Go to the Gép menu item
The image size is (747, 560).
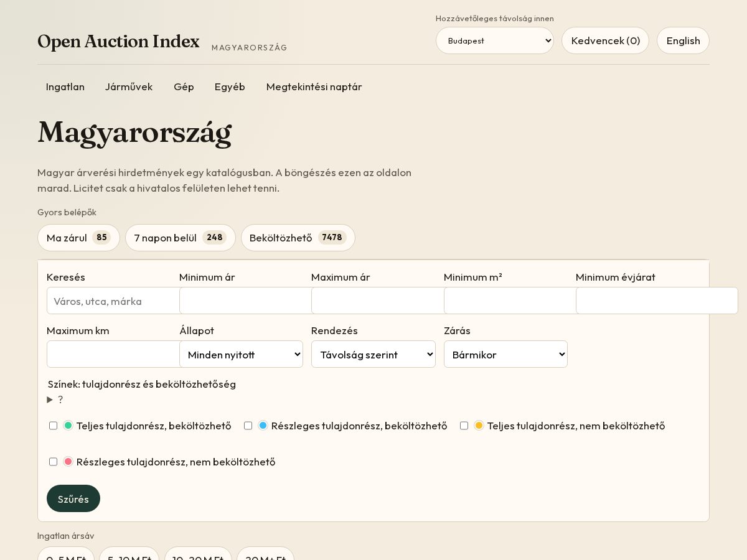[x=184, y=86]
